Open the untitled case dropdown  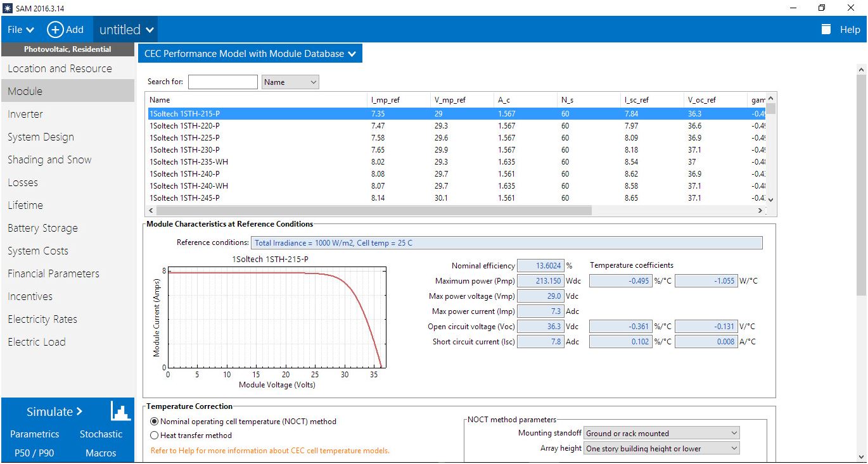(124, 29)
